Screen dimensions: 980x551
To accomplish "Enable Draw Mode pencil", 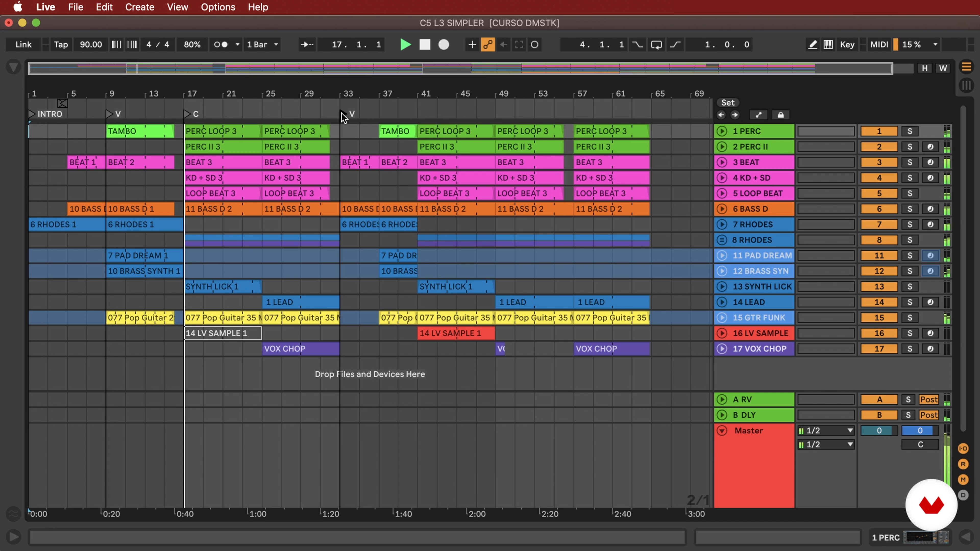I will click(x=812, y=44).
